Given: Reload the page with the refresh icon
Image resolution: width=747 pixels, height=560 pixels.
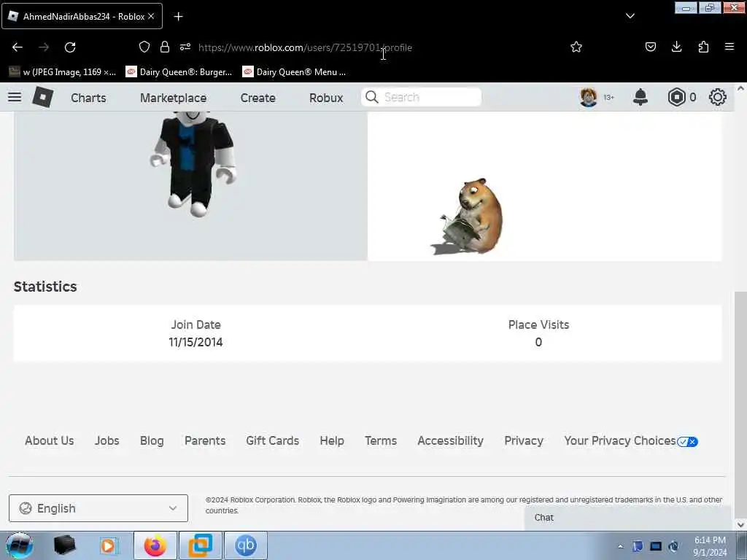Looking at the screenshot, I should pos(70,47).
